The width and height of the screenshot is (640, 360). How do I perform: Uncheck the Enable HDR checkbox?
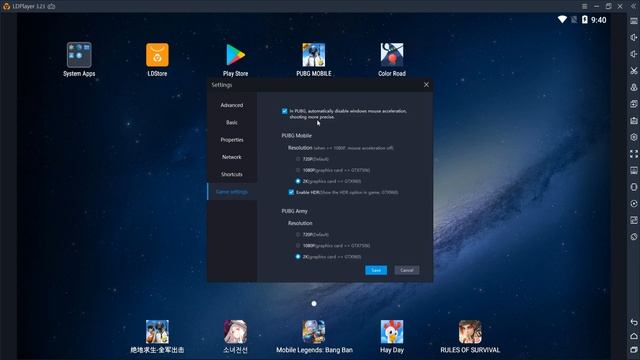291,192
